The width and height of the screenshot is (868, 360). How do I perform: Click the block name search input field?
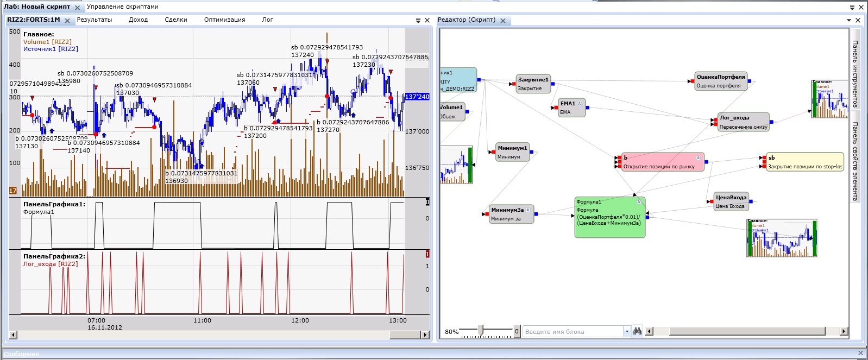click(573, 331)
